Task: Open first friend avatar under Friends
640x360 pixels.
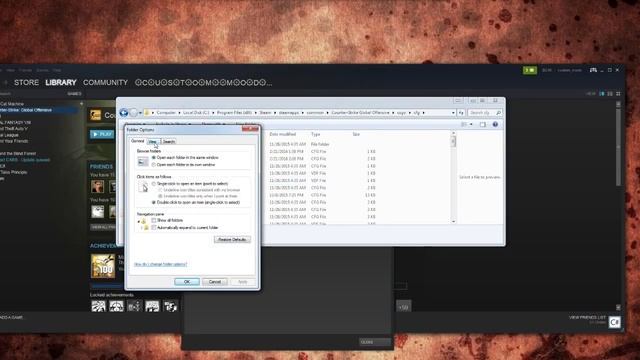Action: click(x=98, y=187)
